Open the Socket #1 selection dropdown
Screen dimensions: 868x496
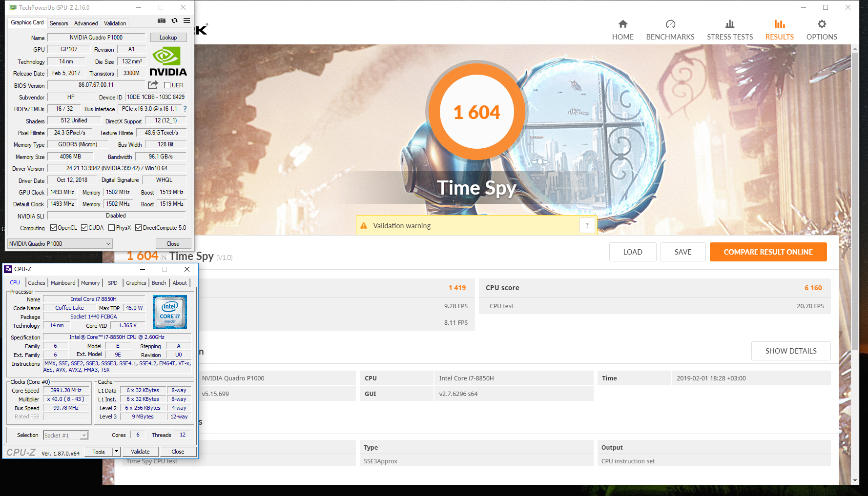pyautogui.click(x=65, y=436)
